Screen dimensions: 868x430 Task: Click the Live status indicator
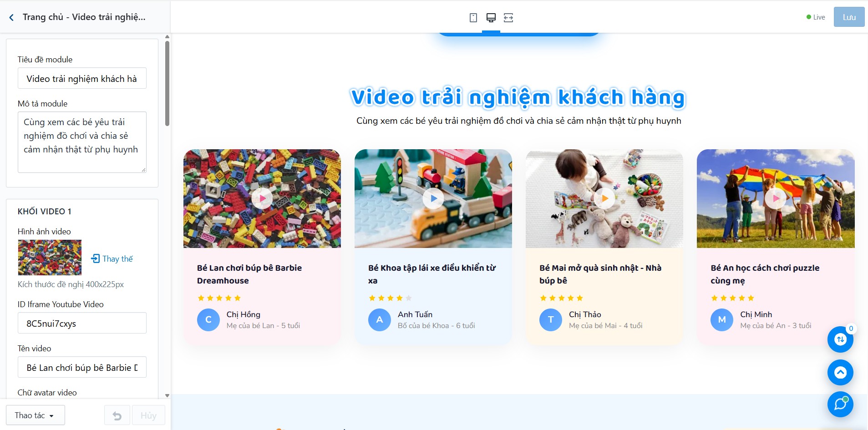[x=816, y=17]
